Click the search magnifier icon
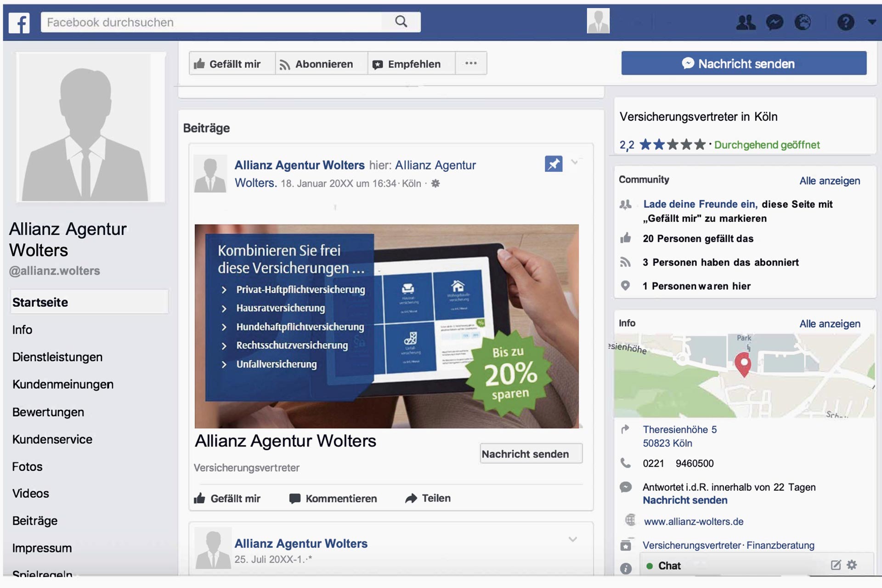The height and width of the screenshot is (588, 882). click(x=401, y=22)
